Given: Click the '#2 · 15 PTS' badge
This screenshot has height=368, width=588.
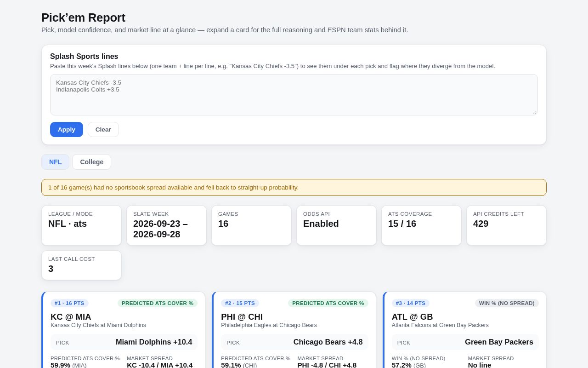Looking at the screenshot, I should [240, 303].
